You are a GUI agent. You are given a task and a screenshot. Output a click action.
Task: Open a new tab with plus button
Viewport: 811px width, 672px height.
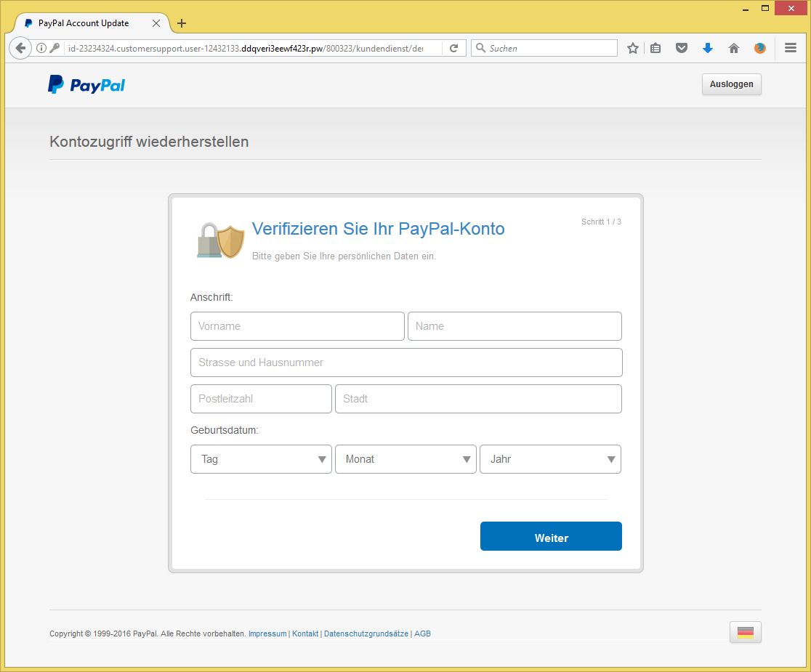click(x=182, y=23)
